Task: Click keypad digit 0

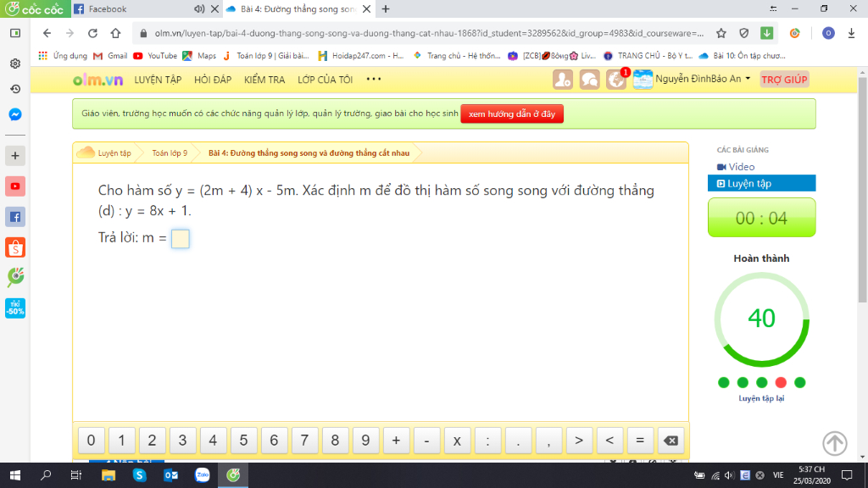Action: tap(92, 441)
